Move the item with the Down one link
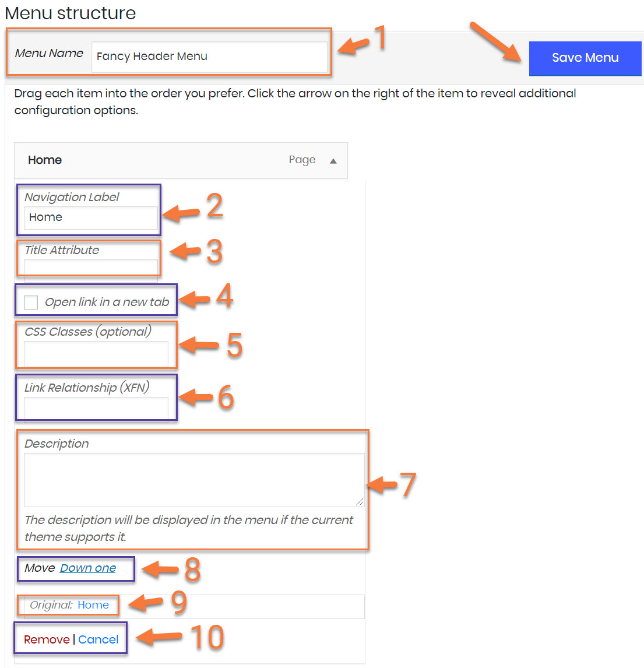 point(88,568)
